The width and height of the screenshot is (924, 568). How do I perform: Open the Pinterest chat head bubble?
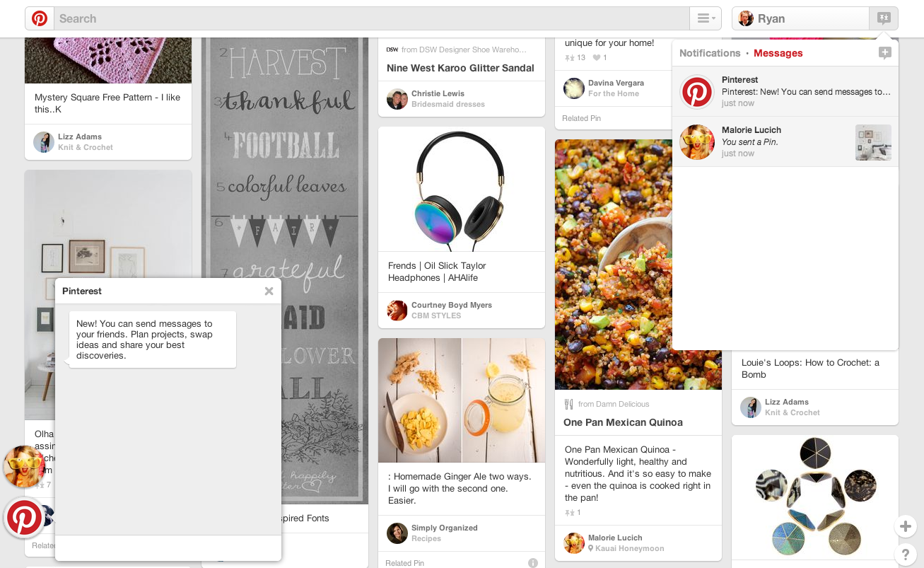pyautogui.click(x=24, y=518)
